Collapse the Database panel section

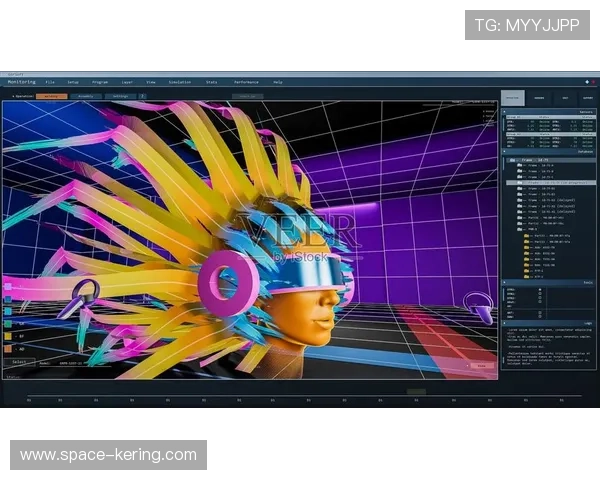point(506,152)
